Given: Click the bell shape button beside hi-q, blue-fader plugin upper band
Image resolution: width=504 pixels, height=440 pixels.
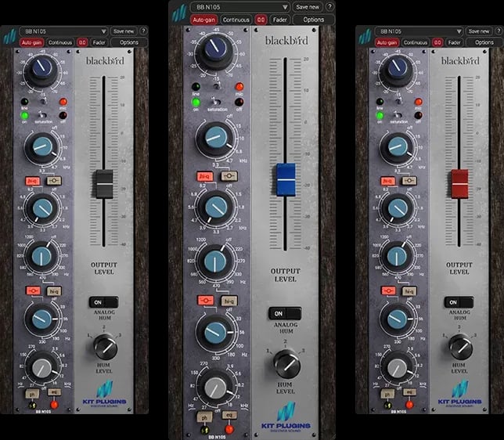Looking at the screenshot, I should [229, 176].
